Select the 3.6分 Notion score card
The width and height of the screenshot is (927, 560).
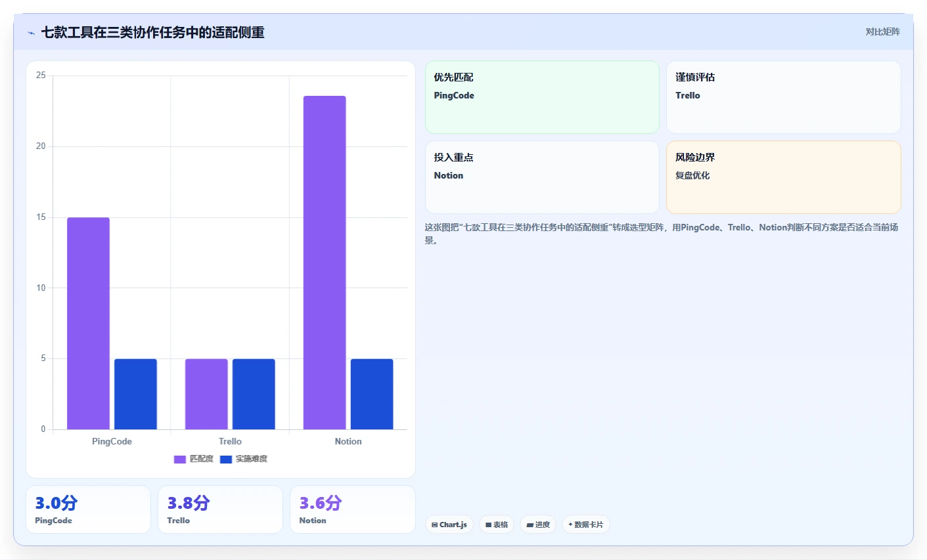tap(353, 509)
